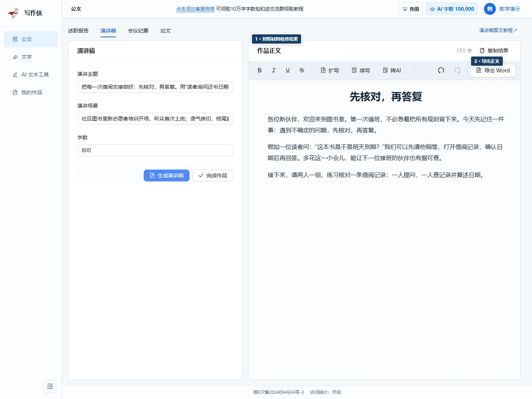This screenshot has height=399, width=532.
Task: Click the 访问统计：开启 footer text
Action: tap(325, 392)
